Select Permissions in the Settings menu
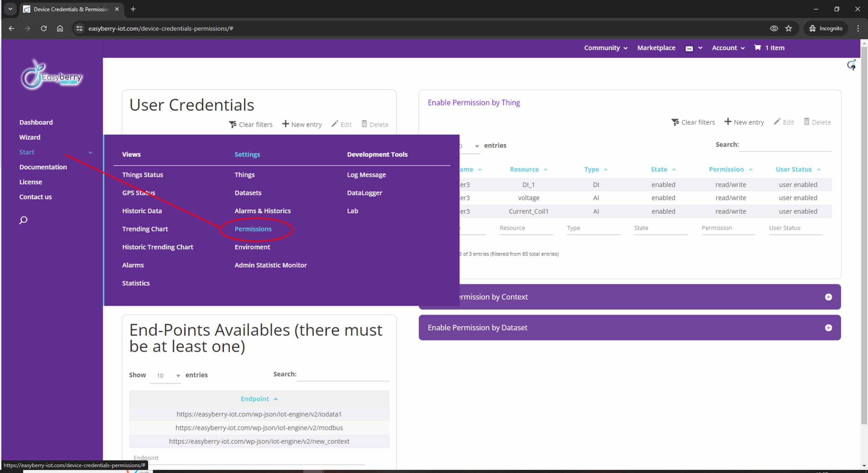 253,229
